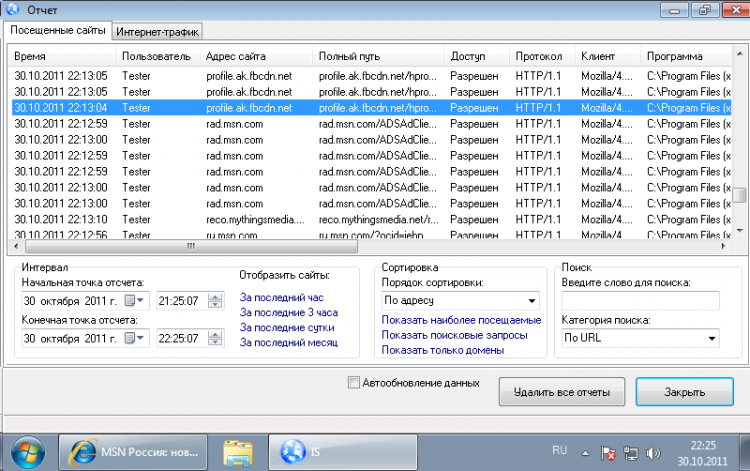The image size is (750, 471).
Task: Show hidden tray icons arrow
Action: (x=585, y=453)
